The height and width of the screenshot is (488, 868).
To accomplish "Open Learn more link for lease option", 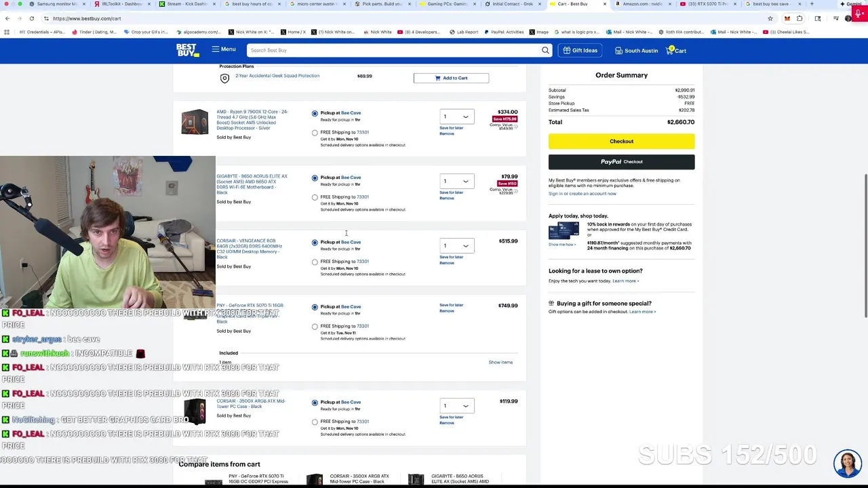I will (625, 281).
